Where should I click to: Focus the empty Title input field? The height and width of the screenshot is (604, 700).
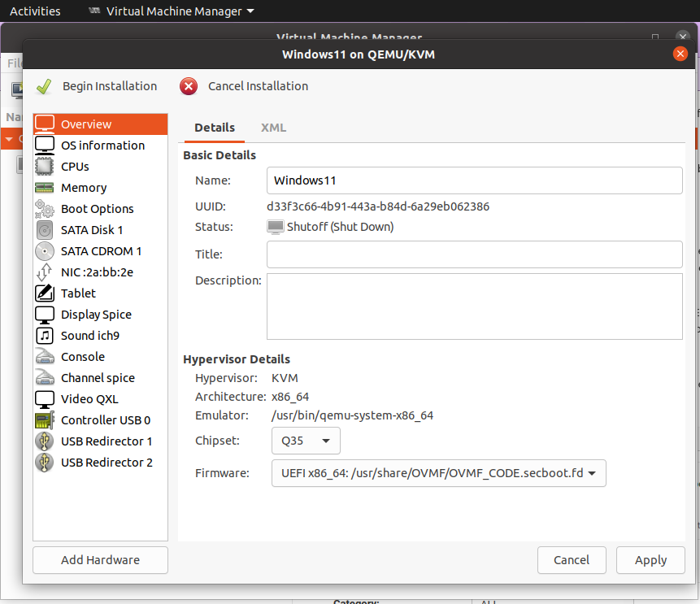pos(474,254)
